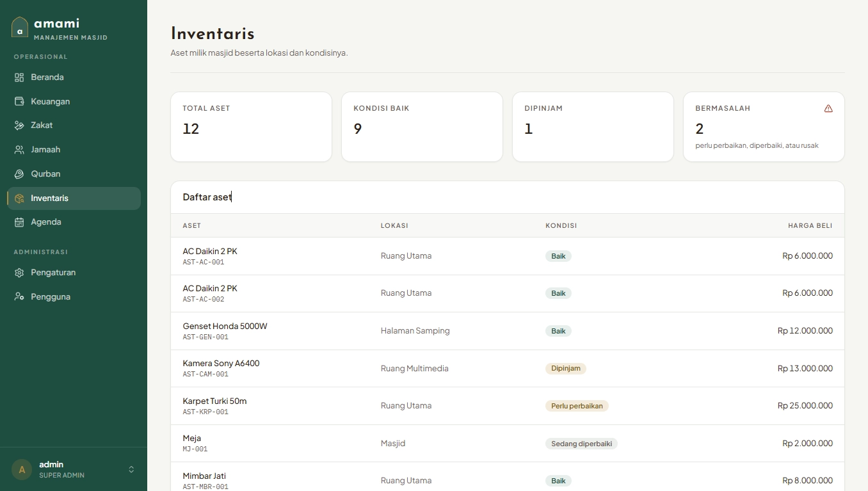Select the Zakat hand icon

pyautogui.click(x=19, y=125)
